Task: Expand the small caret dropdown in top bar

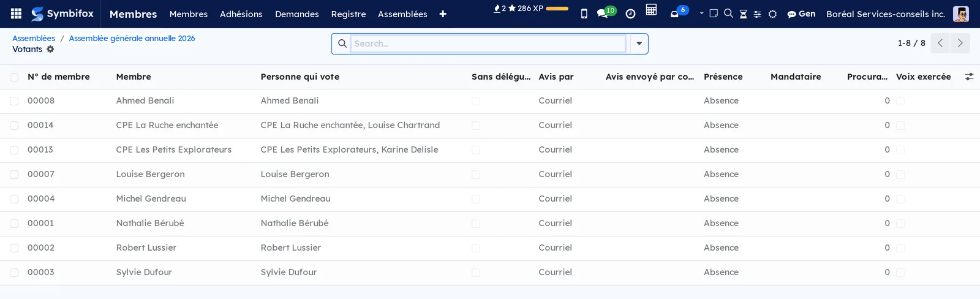Action: click(x=701, y=13)
